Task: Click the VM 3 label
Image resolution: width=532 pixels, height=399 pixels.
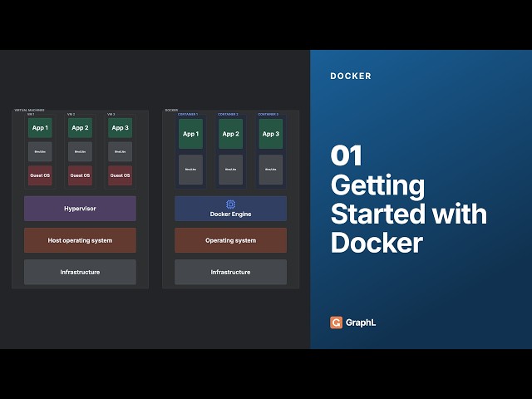Action: tap(111, 115)
